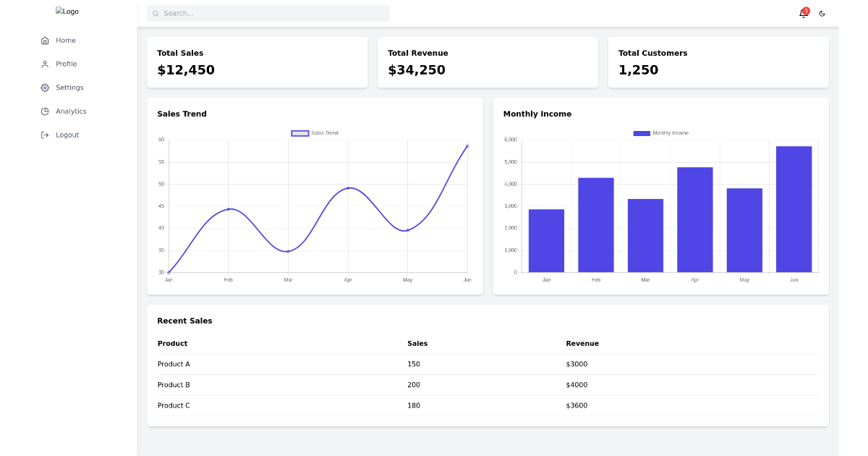Select the Product B row in Recent Sales
The height and width of the screenshot is (456, 868).
tap(488, 384)
